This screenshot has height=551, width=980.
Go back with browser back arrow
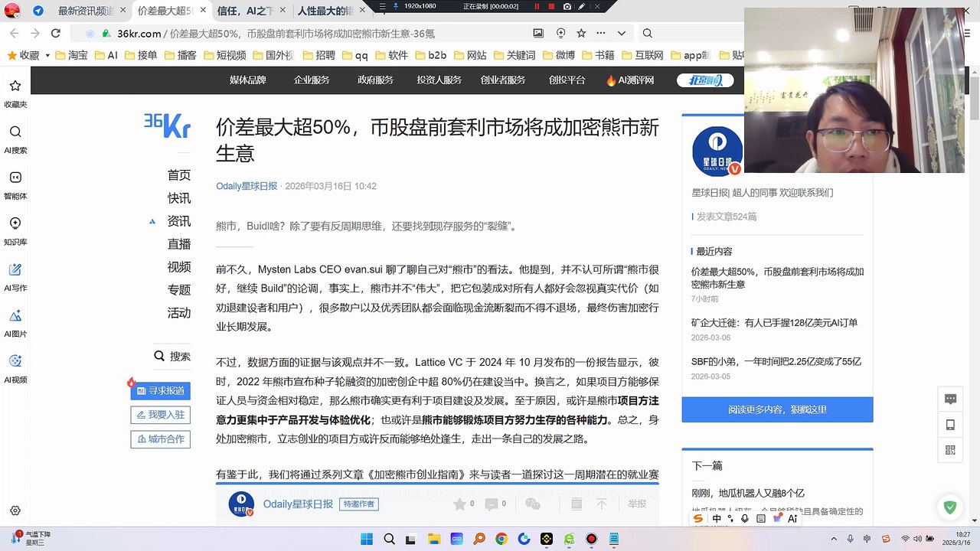tap(15, 34)
